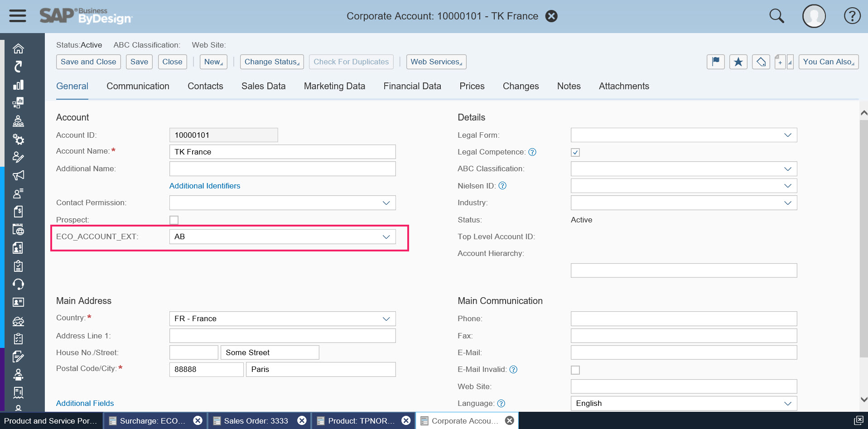The image size is (868, 429).
Task: Open the clipboard check sidebar icon
Action: point(18,266)
